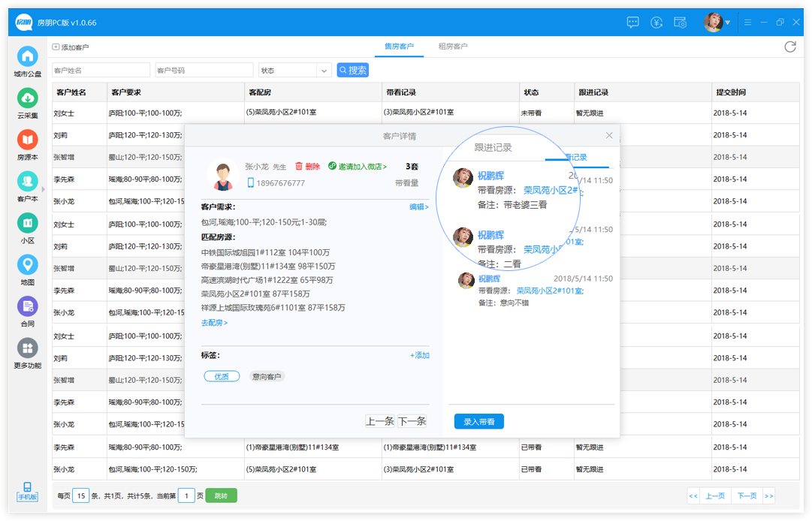Open the user avatar dropdown arrow
Image resolution: width=812 pixels, height=521 pixels.
[x=728, y=23]
